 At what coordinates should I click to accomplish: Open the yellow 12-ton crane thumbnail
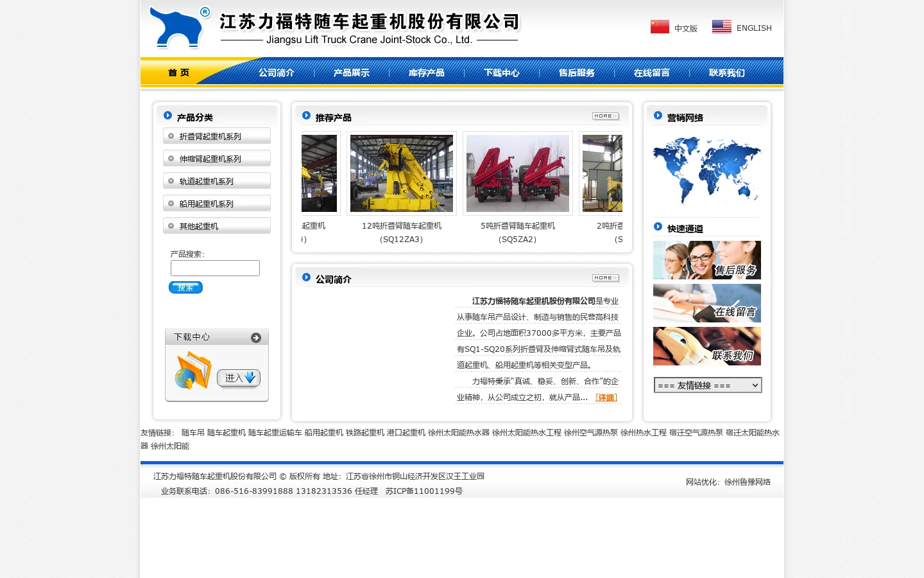(x=402, y=173)
